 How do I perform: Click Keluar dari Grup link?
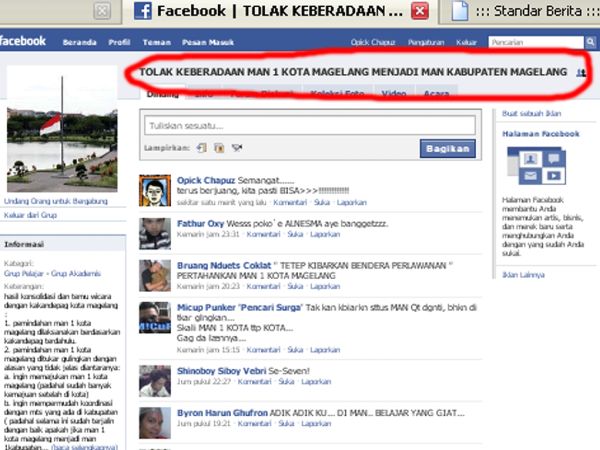point(30,215)
